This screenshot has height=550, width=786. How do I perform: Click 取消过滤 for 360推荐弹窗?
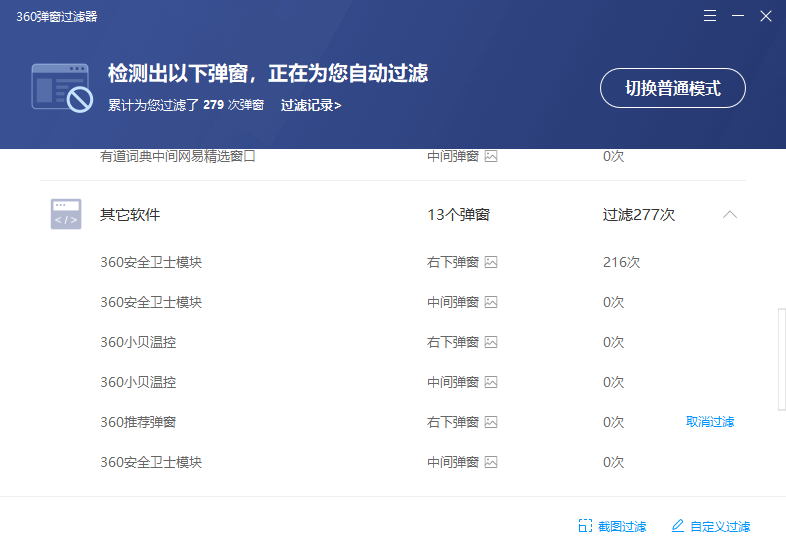[x=709, y=422]
